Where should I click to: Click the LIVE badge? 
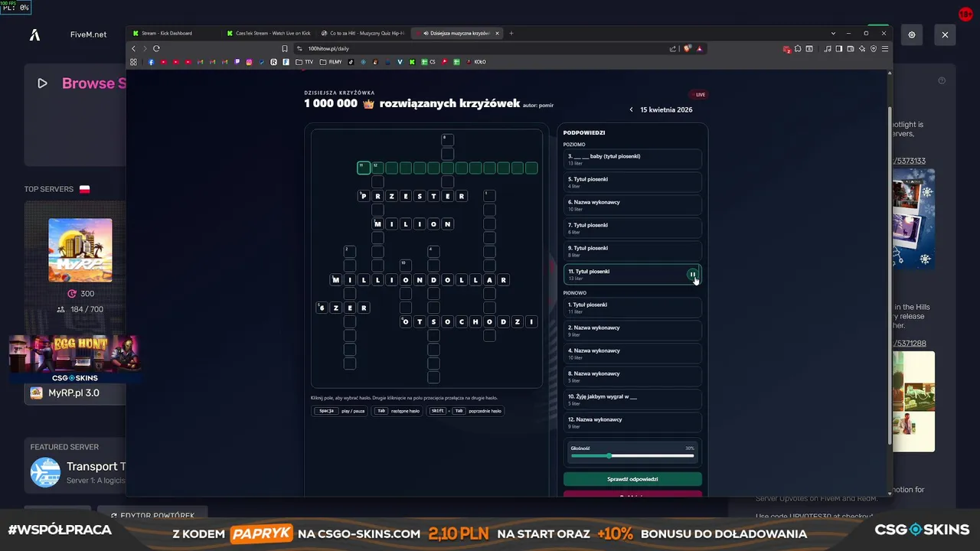700,95
